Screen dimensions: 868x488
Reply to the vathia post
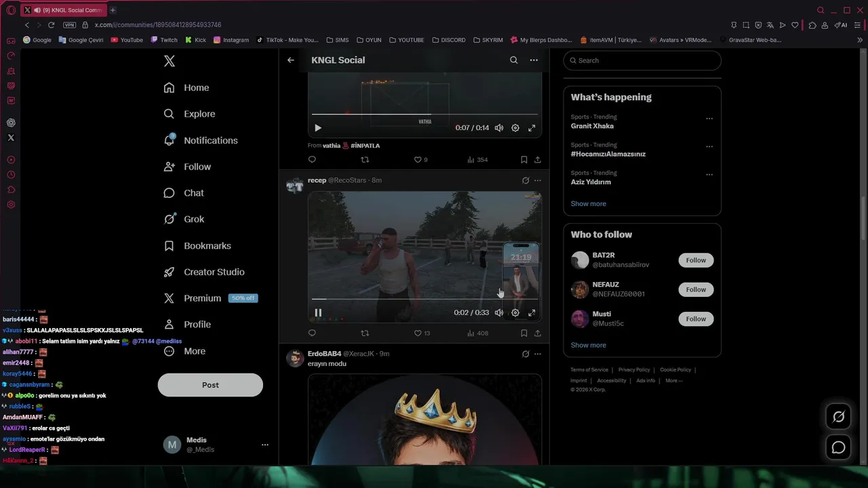(312, 160)
